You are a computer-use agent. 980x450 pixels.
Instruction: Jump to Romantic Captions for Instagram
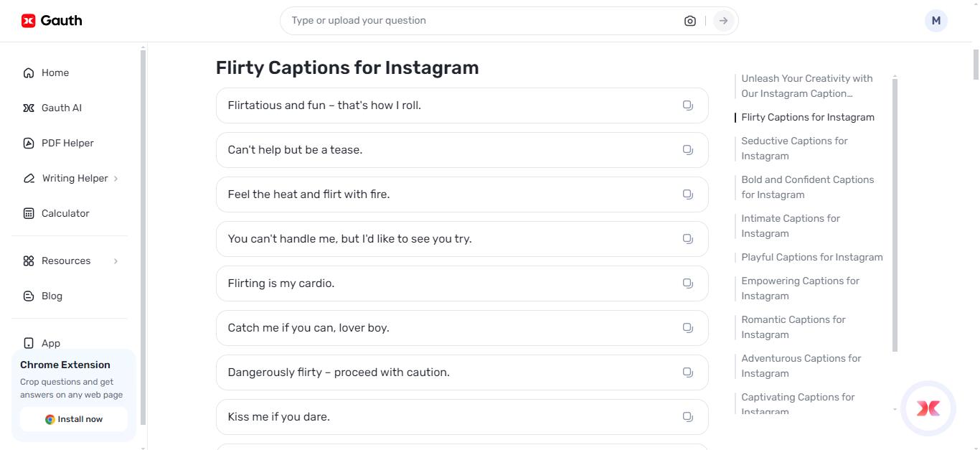(793, 327)
